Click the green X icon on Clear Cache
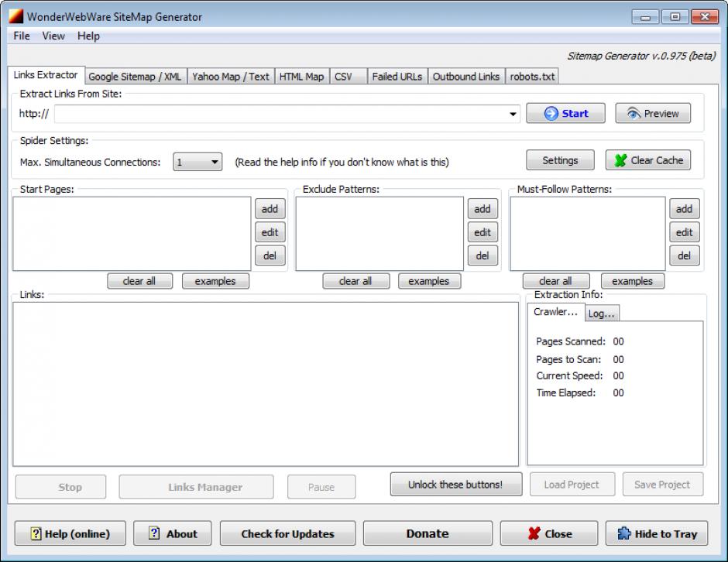728x562 pixels. (621, 160)
